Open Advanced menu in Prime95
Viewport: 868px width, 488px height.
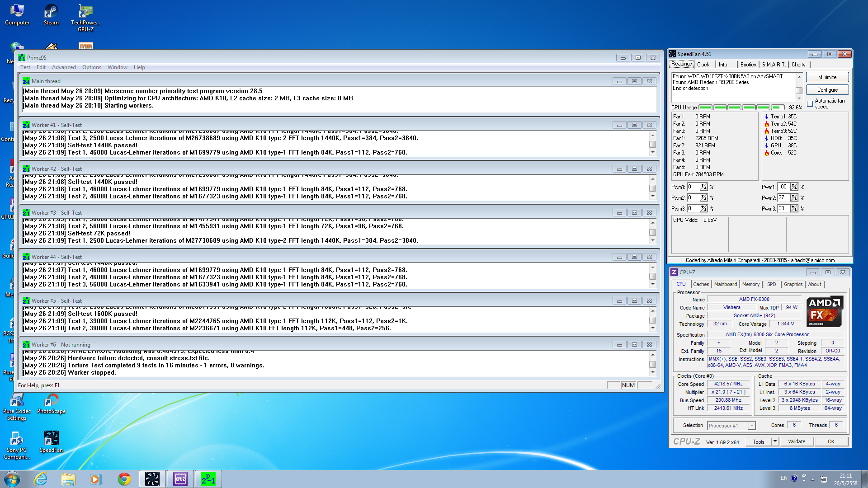[x=64, y=67]
